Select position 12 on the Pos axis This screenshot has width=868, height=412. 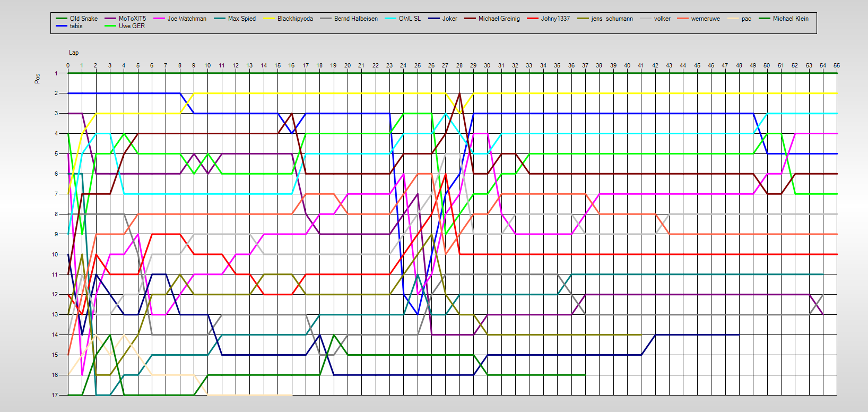tap(55, 294)
